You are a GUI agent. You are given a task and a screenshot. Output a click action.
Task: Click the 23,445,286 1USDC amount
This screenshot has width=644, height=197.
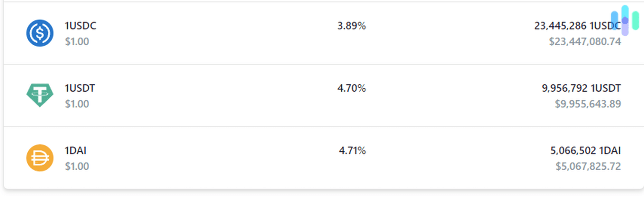[x=578, y=26]
